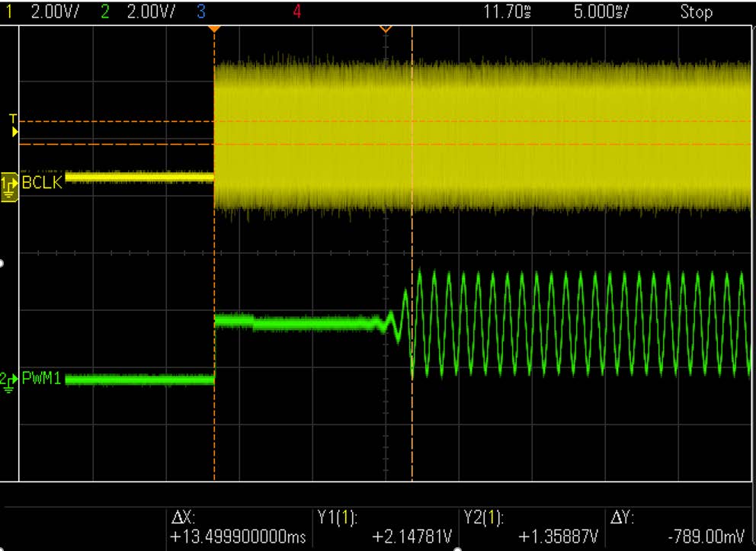756x551 pixels.
Task: Click the hollow orange time reference triangle
Action: click(x=386, y=29)
